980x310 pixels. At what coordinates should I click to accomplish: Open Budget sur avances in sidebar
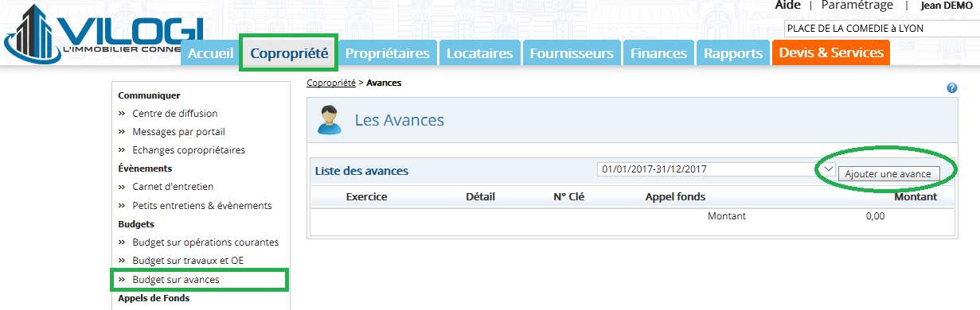click(x=176, y=280)
